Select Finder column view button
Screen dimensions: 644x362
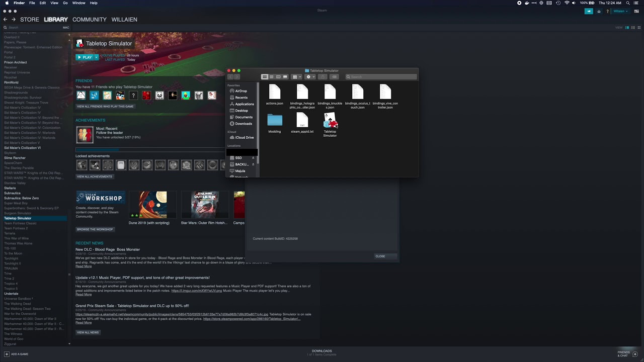click(278, 77)
